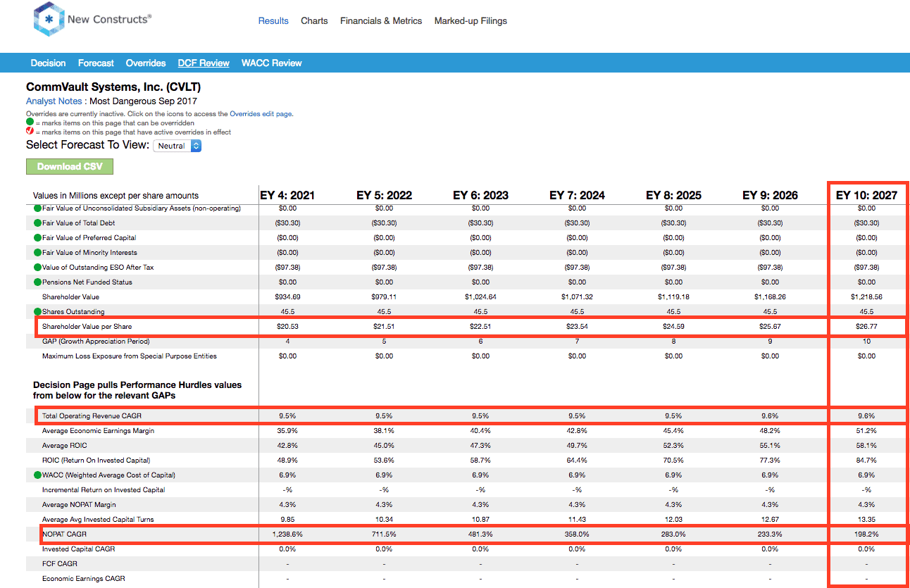
Task: Click the 58.1% Average ROIC cell
Action: [x=866, y=445]
